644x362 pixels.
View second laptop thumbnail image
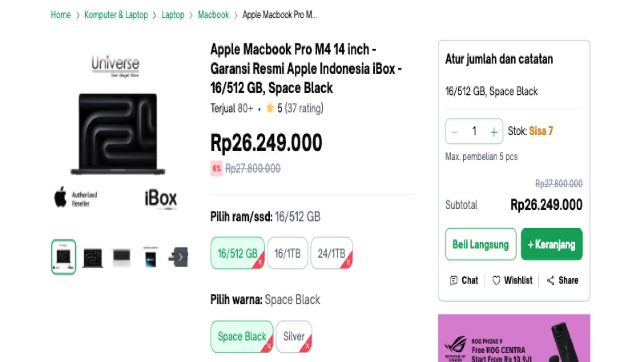(x=93, y=258)
